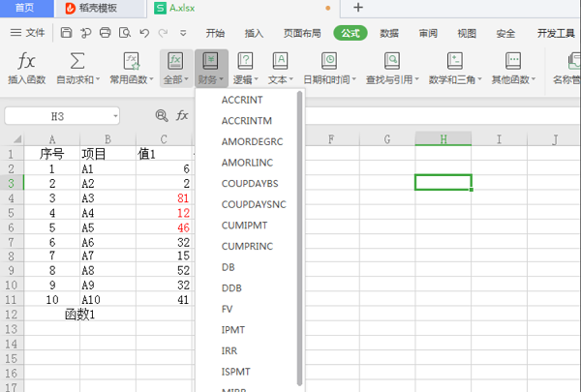Image resolution: width=581 pixels, height=392 pixels.
Task: Switch to the 页面布局 ribbon tab
Action: coord(302,33)
